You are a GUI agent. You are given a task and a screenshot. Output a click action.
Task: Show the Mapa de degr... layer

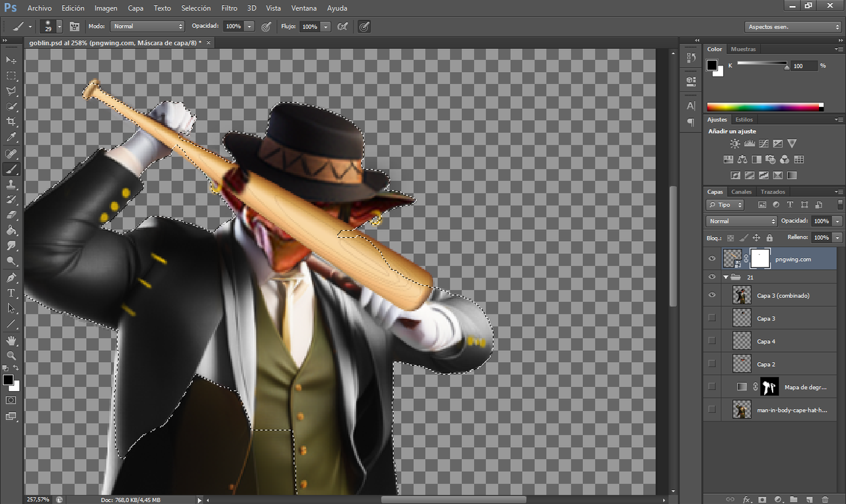click(x=712, y=386)
